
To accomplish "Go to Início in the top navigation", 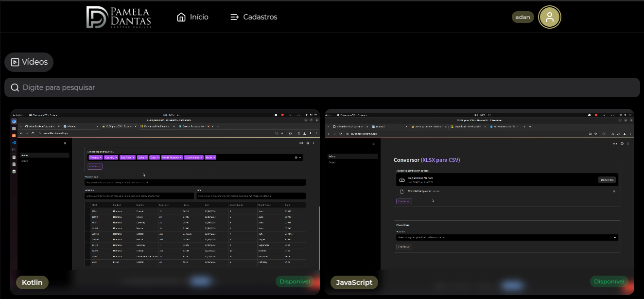I will tap(199, 17).
